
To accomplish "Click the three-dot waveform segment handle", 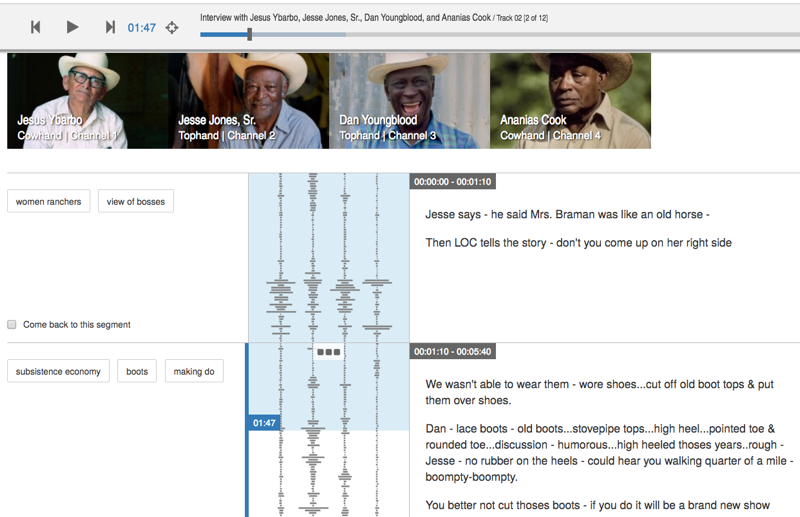I will (328, 352).
